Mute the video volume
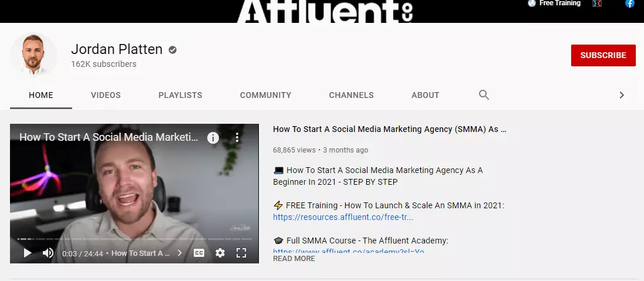Screen dimensions: 644x281 pos(48,253)
